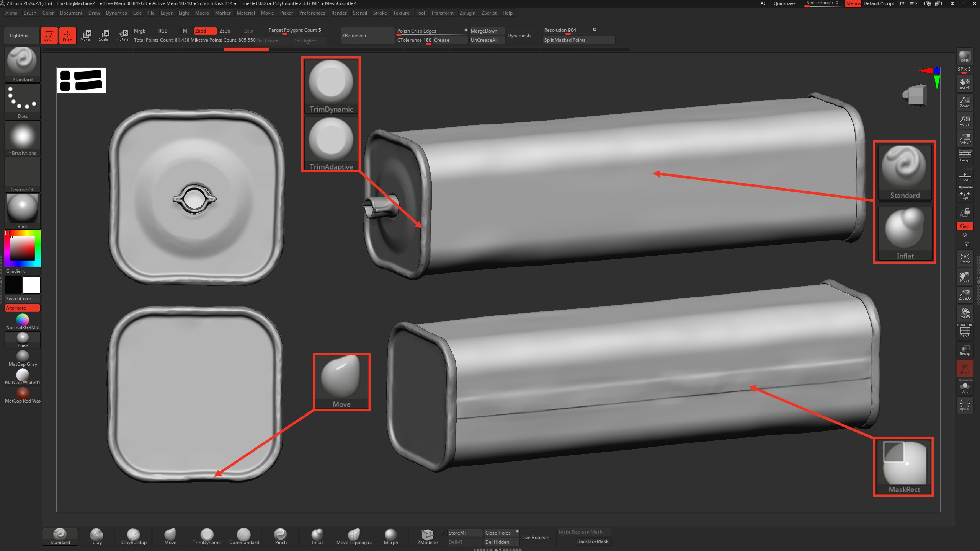This screenshot has height=551, width=980.
Task: Toggle the Floor grid
Action: pyautogui.click(x=965, y=175)
